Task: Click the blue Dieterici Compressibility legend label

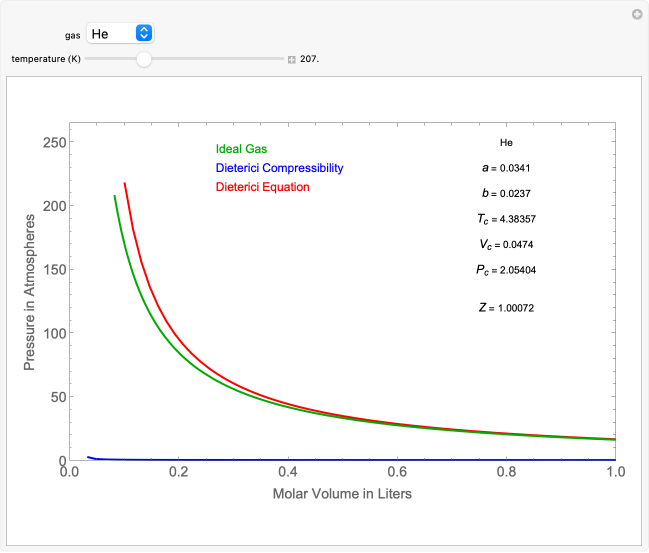Action: (279, 168)
